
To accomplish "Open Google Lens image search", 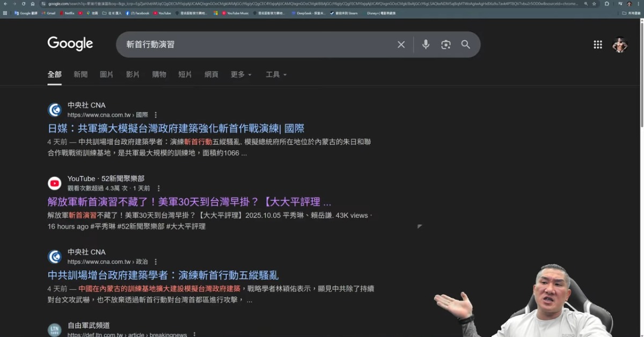I will click(x=445, y=45).
